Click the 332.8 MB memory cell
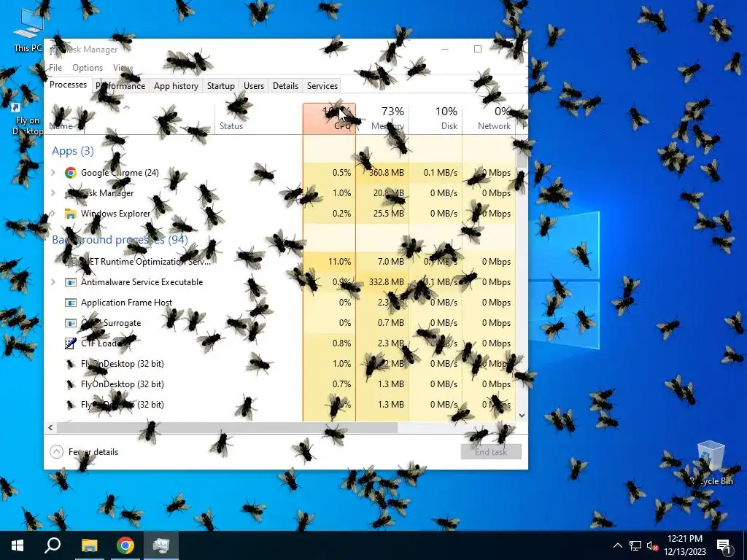This screenshot has width=747, height=560. coord(382,282)
